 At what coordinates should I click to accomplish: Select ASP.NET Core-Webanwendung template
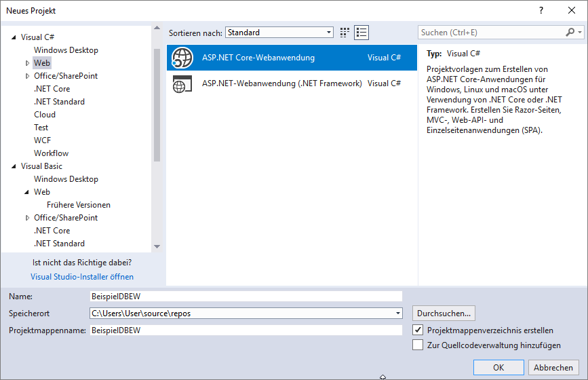pyautogui.click(x=292, y=58)
